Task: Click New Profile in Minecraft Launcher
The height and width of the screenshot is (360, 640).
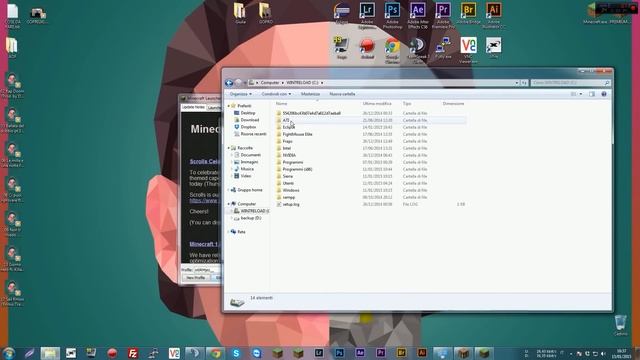Action: (196, 278)
